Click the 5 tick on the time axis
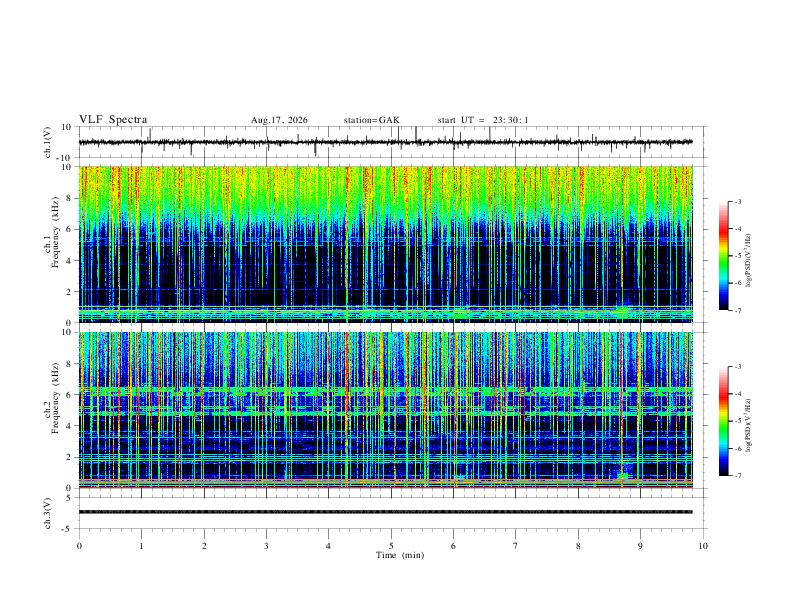This screenshot has height=612, width=792. [x=391, y=546]
